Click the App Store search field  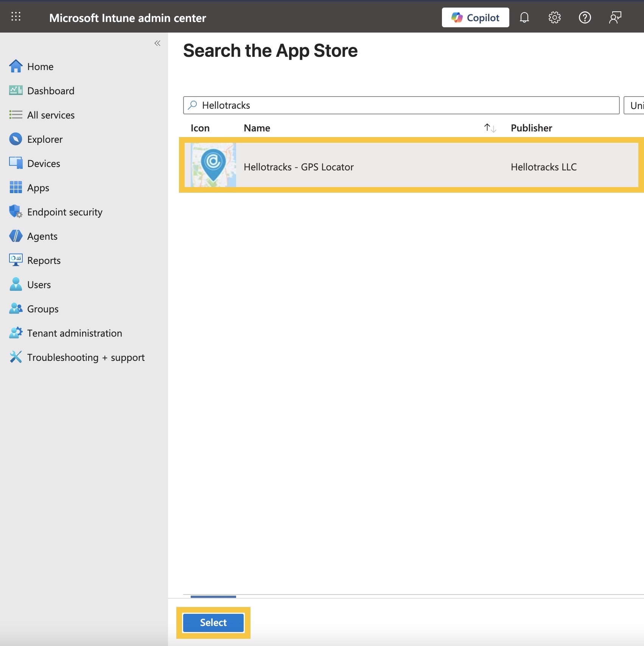[401, 105]
